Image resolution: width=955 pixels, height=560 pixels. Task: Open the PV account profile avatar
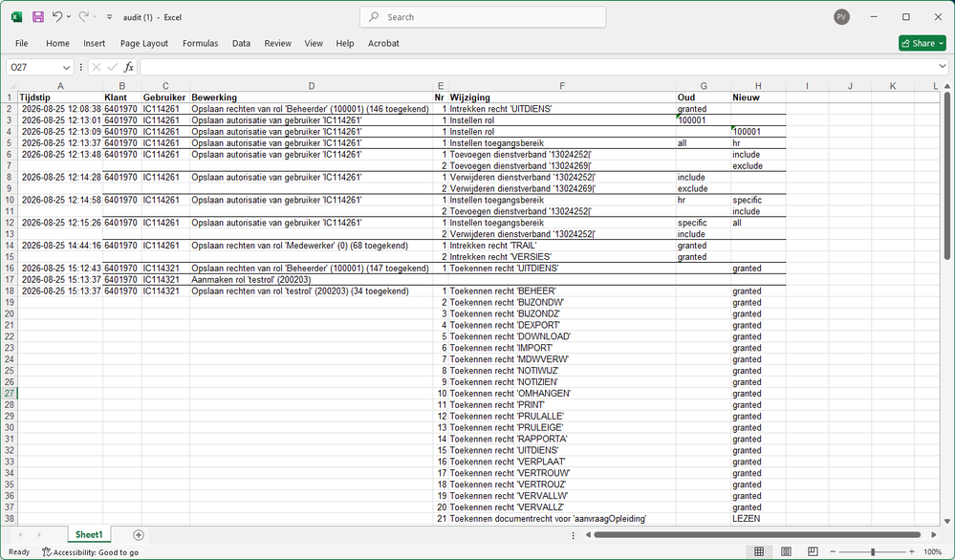(841, 17)
